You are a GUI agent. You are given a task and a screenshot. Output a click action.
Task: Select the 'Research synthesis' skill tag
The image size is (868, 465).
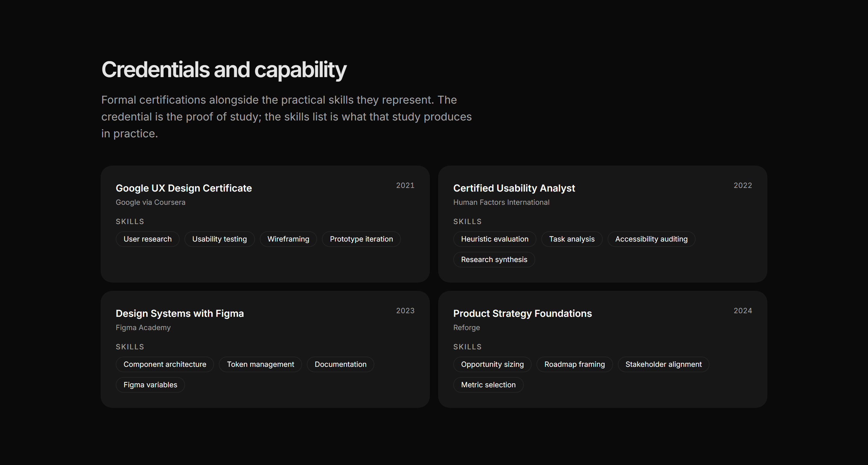494,260
